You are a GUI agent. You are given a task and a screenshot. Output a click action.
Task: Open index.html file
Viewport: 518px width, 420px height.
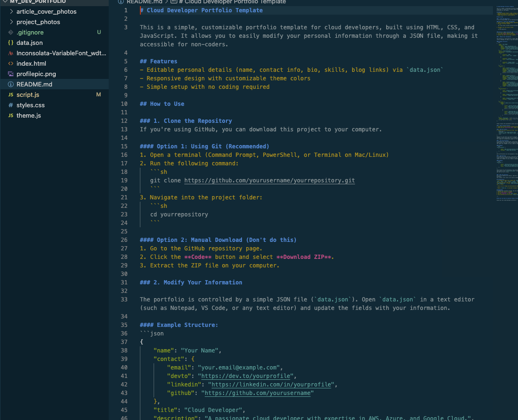pyautogui.click(x=31, y=63)
